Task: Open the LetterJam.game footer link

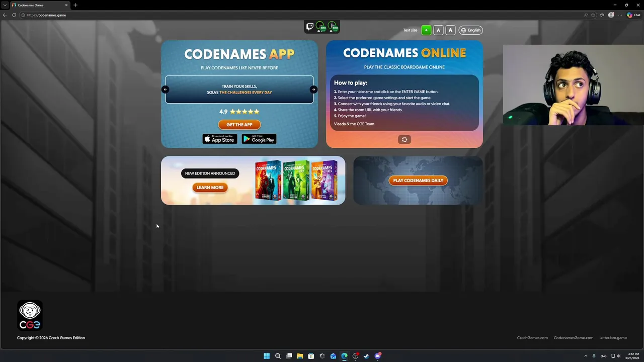Action: click(x=613, y=338)
